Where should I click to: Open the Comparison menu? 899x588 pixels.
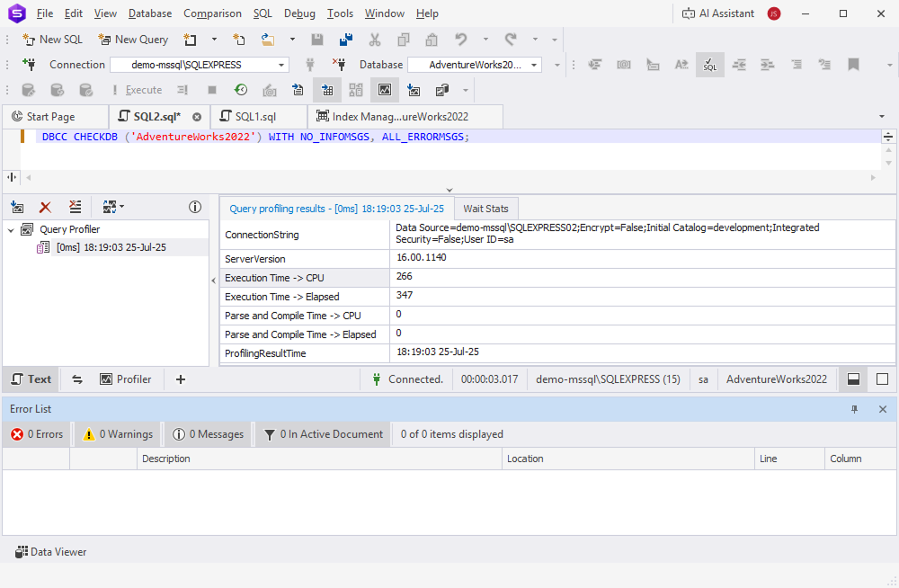(212, 13)
